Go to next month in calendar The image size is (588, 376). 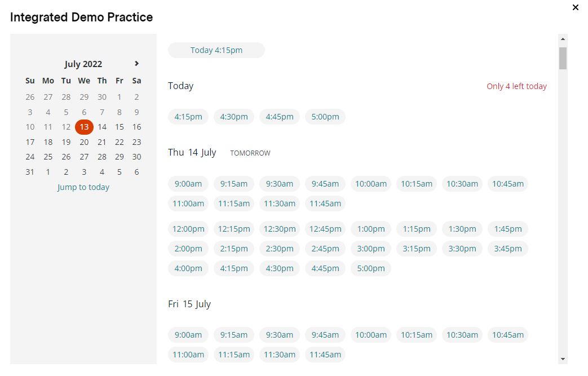click(136, 63)
